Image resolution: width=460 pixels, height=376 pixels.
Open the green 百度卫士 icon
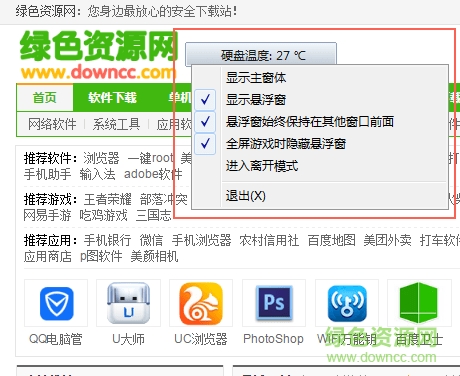[x=418, y=303]
